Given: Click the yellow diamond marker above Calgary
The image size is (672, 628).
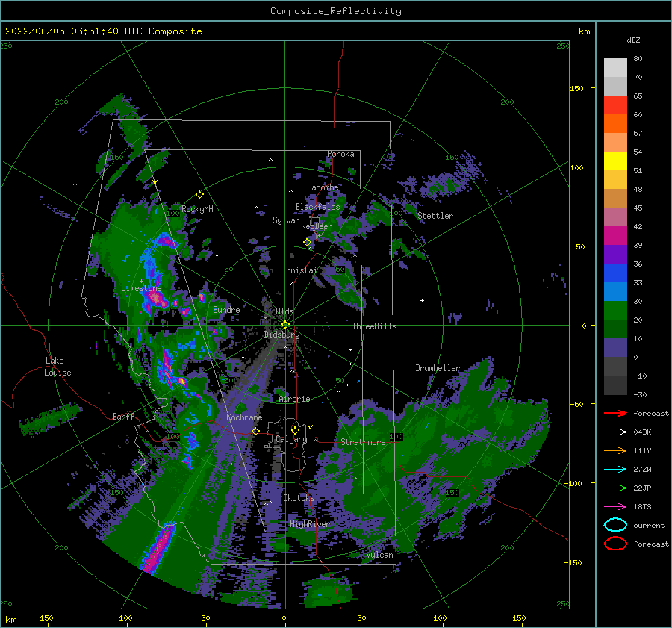Looking at the screenshot, I should click(x=295, y=430).
